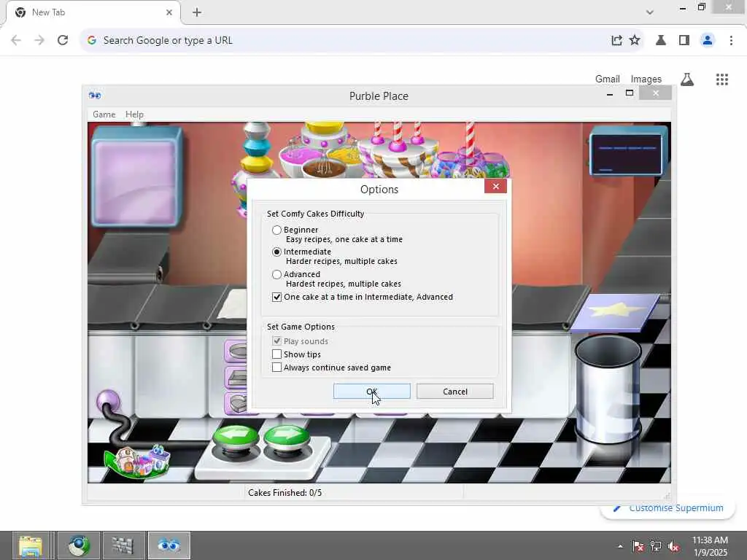Select the New Tab tab

click(93, 12)
